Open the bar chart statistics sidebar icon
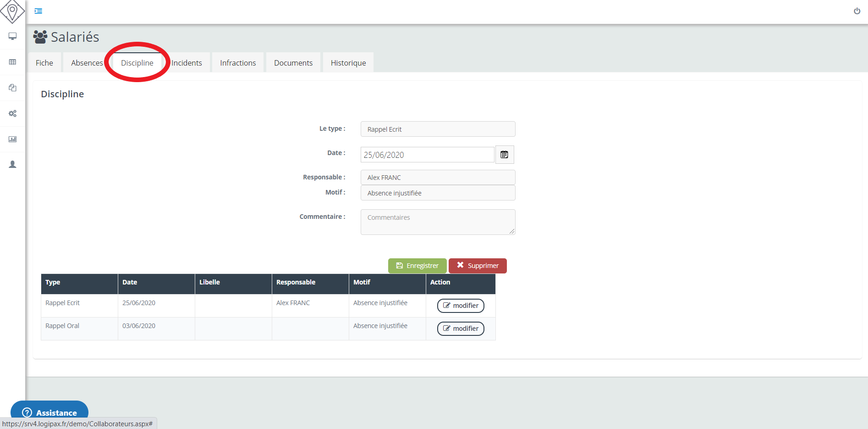Image resolution: width=868 pixels, height=429 pixels. (13, 139)
